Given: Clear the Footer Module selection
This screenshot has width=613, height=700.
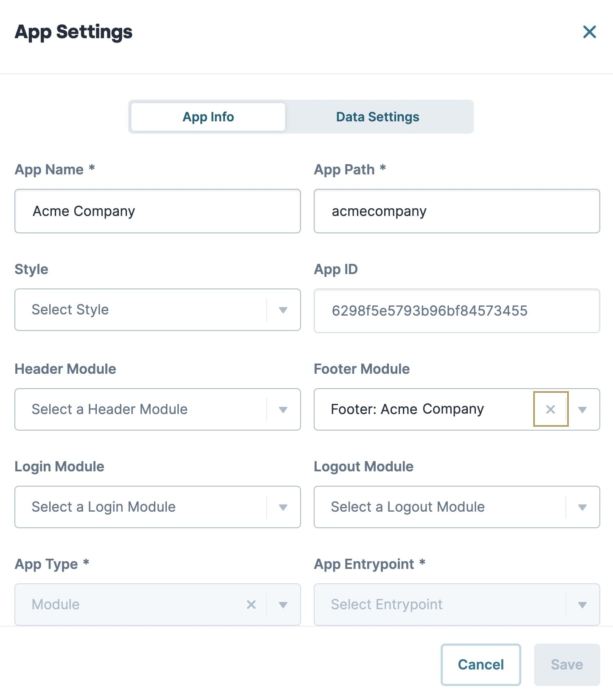Looking at the screenshot, I should pyautogui.click(x=551, y=409).
